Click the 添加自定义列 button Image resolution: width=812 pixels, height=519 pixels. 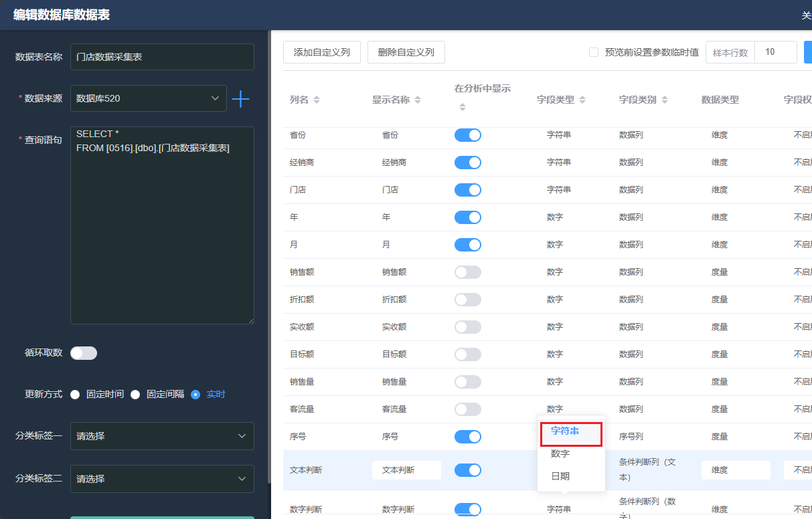322,52
